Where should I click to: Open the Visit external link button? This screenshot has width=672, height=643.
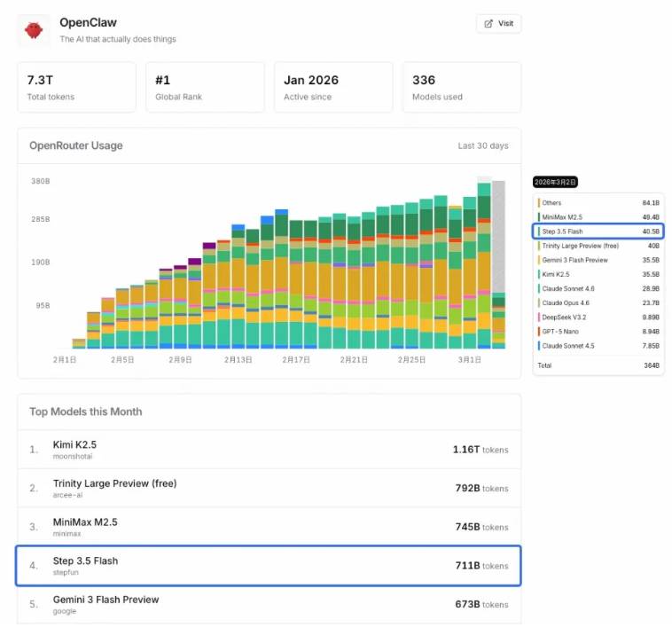pyautogui.click(x=498, y=24)
